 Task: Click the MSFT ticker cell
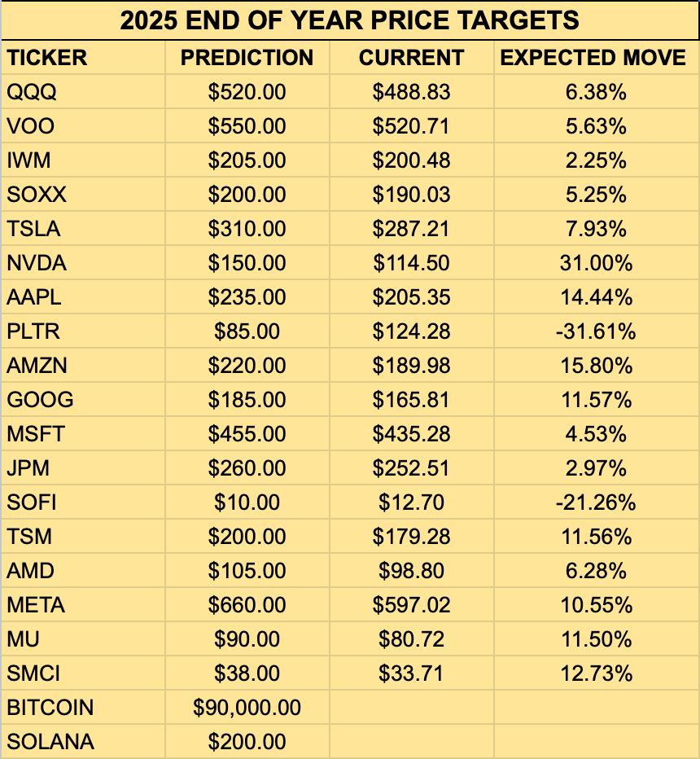83,434
